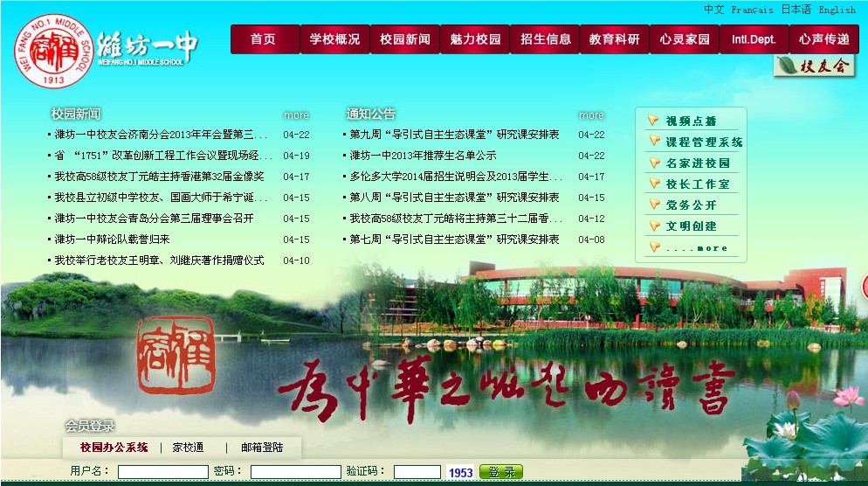This screenshot has height=486, width=868.
Task: Open the 校友会 leaf button
Action: (814, 66)
